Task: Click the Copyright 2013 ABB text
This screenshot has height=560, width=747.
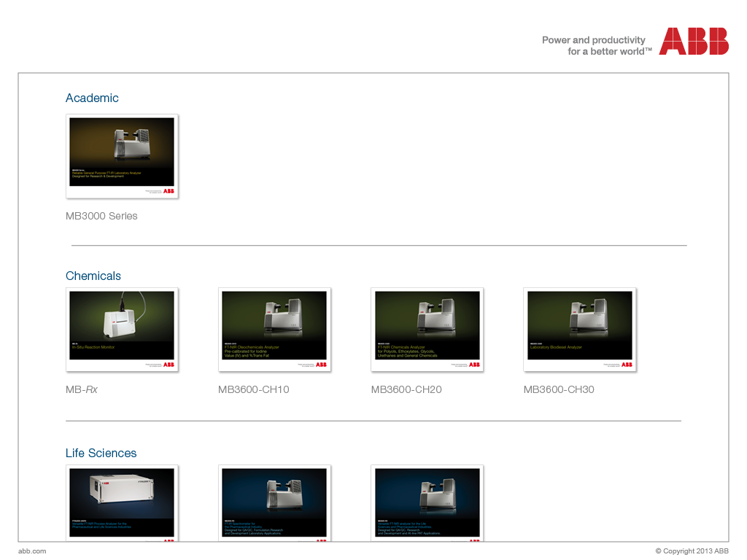Action: pos(692,551)
